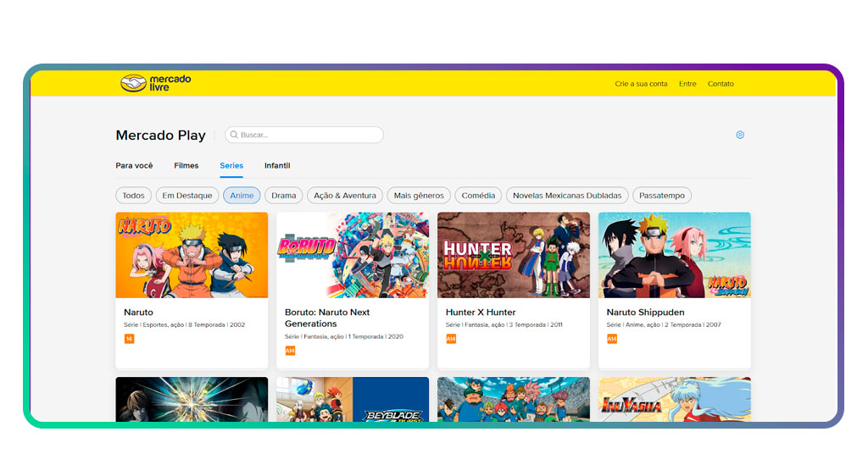The width and height of the screenshot is (868, 454).
Task: Filter by the Drama chip
Action: 283,195
